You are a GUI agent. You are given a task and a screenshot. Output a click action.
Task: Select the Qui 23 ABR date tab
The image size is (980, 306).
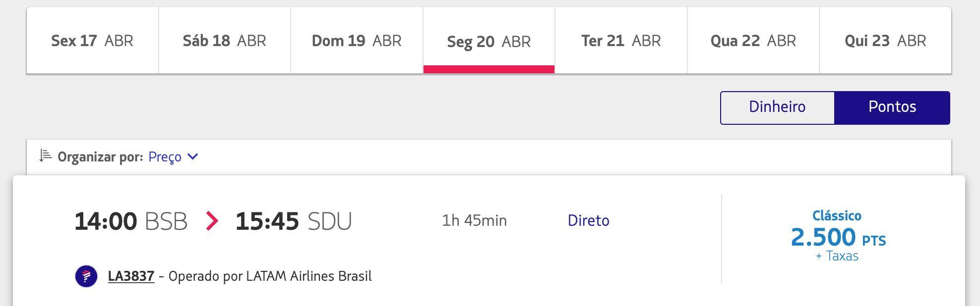[885, 41]
